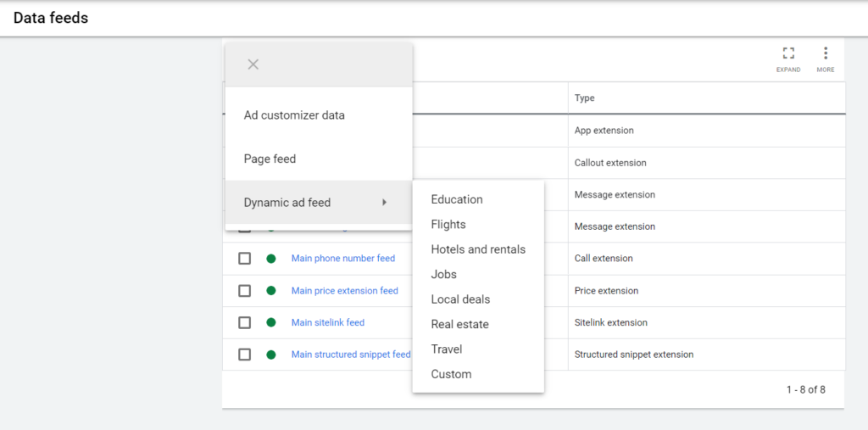Click the Expand fullscreen icon
Viewport: 868px width, 430px height.
[788, 54]
